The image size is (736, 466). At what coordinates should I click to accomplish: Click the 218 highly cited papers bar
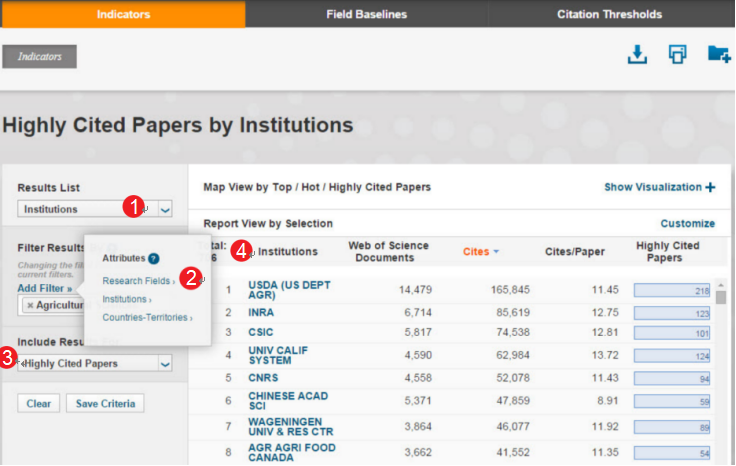672,290
